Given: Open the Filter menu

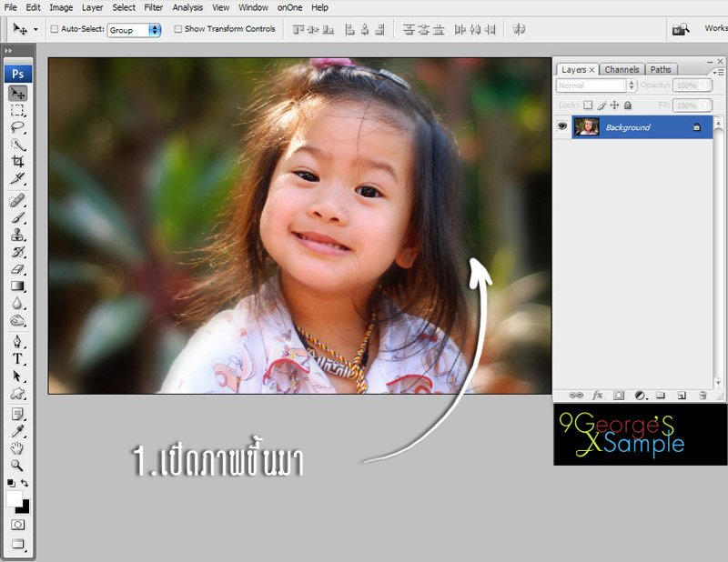Looking at the screenshot, I should pyautogui.click(x=153, y=7).
